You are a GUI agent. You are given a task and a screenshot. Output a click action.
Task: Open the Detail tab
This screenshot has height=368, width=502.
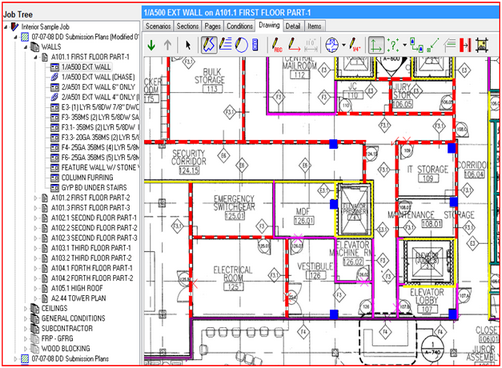293,26
